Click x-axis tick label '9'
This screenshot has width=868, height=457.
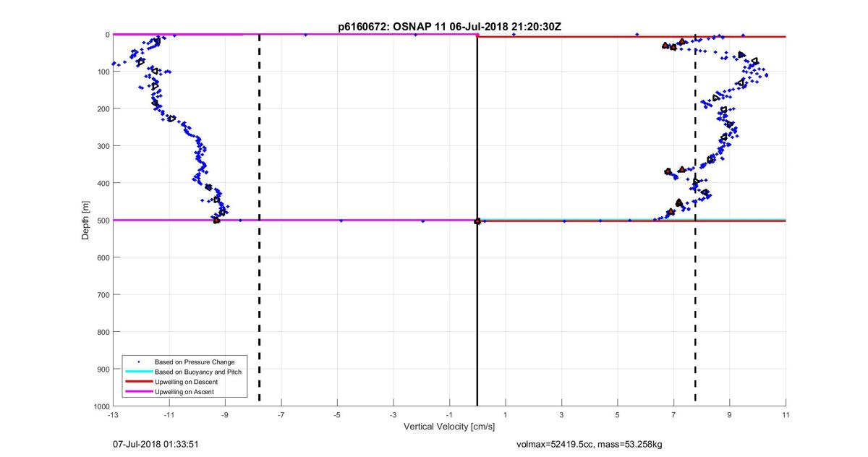(x=730, y=416)
